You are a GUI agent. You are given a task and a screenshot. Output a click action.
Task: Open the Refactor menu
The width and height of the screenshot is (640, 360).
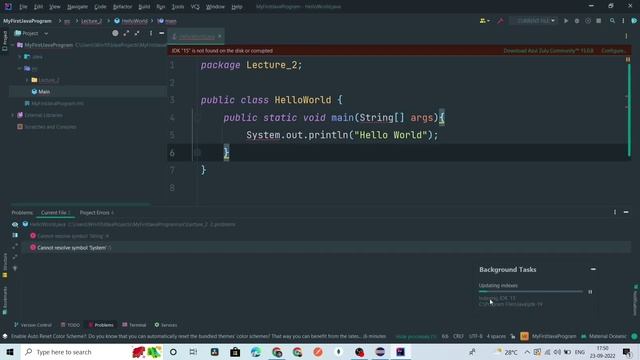(x=122, y=7)
